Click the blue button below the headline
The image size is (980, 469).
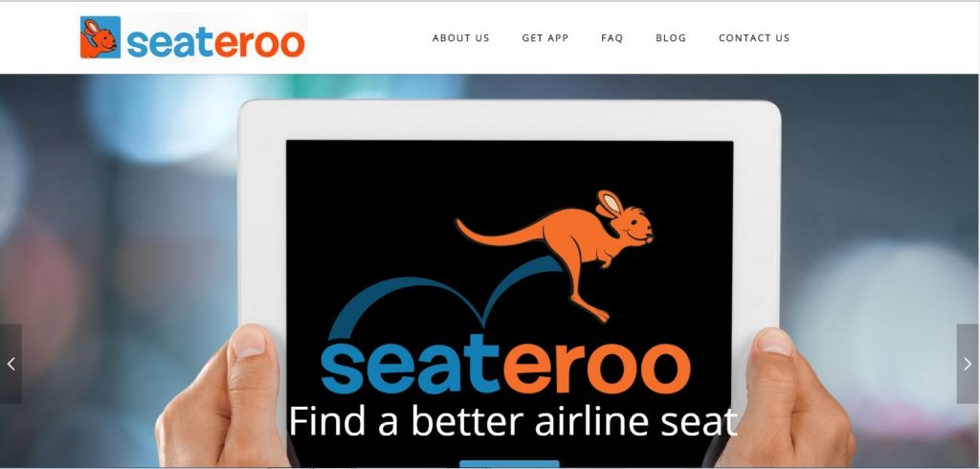click(x=509, y=464)
